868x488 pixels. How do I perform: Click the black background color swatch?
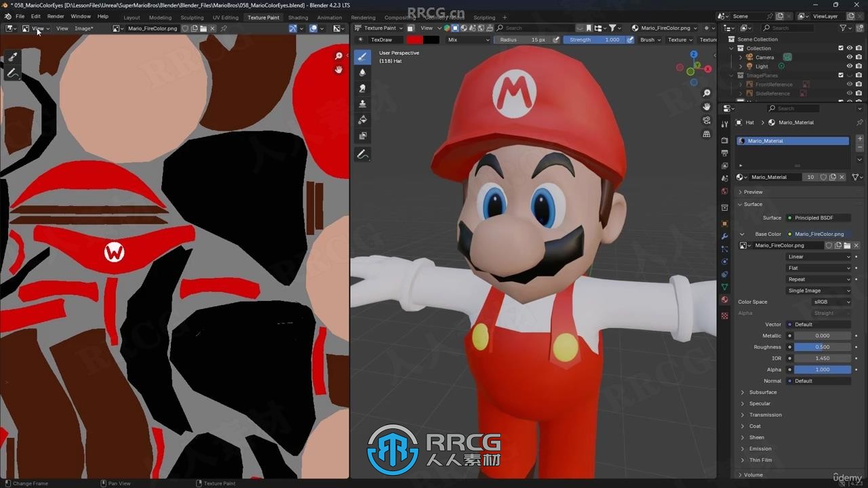[x=431, y=40]
